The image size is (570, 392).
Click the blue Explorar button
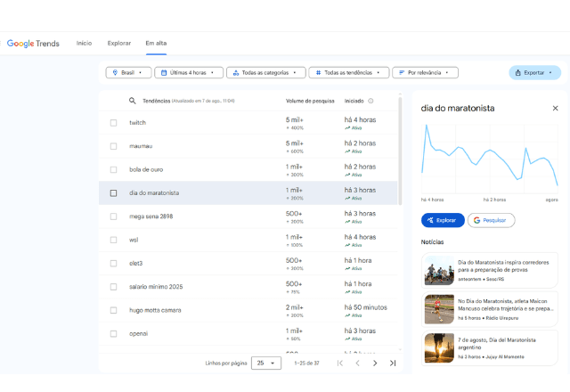click(443, 220)
